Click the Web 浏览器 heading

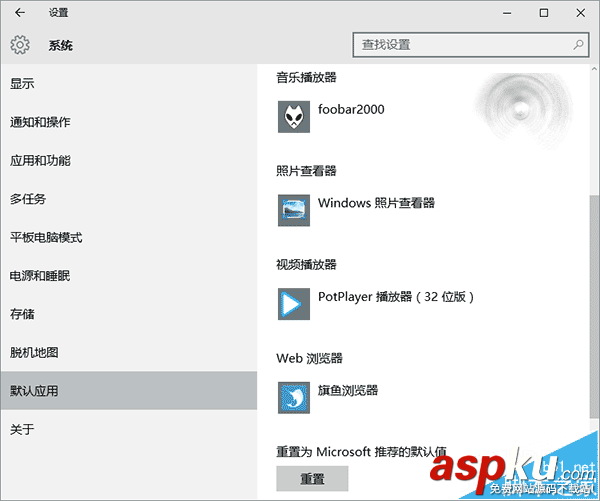coord(309,358)
